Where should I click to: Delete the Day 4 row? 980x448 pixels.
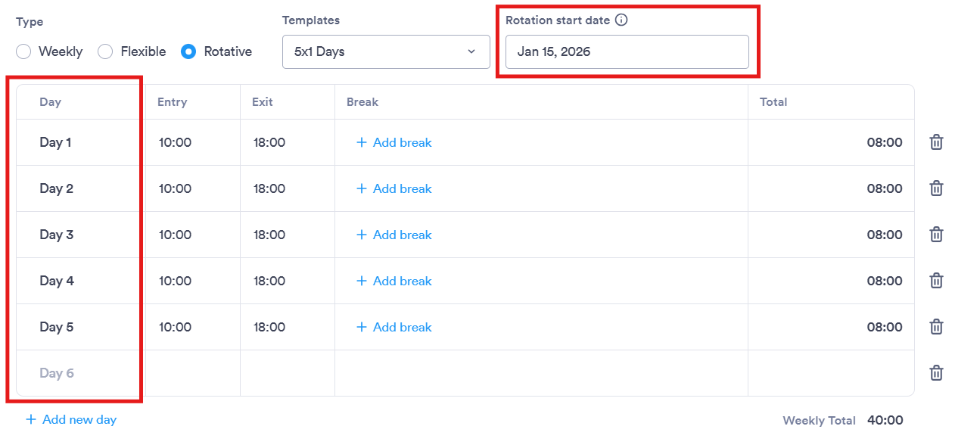click(x=936, y=281)
